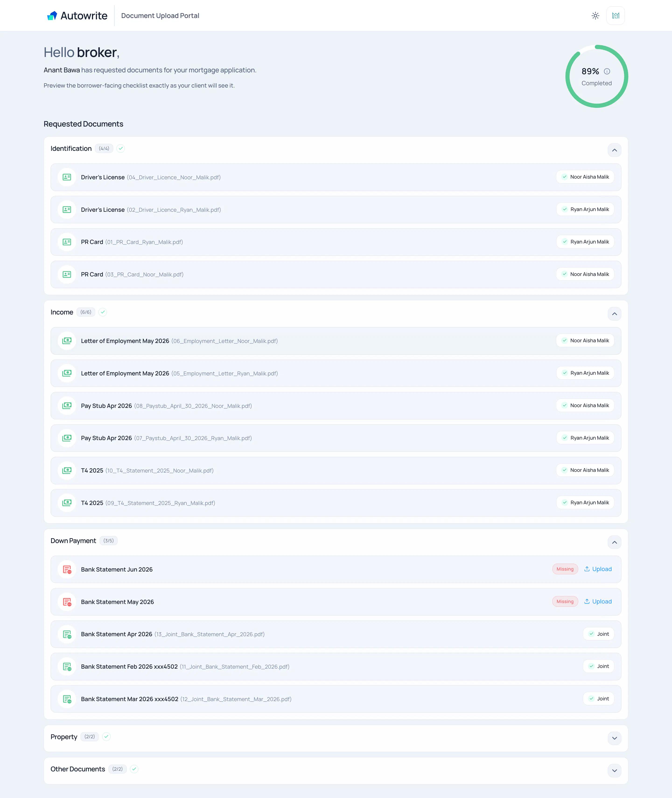Expand the Property section
The width and height of the screenshot is (672, 798).
point(614,738)
